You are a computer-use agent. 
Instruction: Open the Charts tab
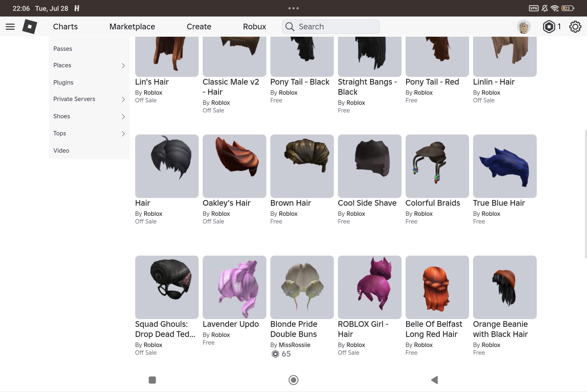(x=65, y=27)
